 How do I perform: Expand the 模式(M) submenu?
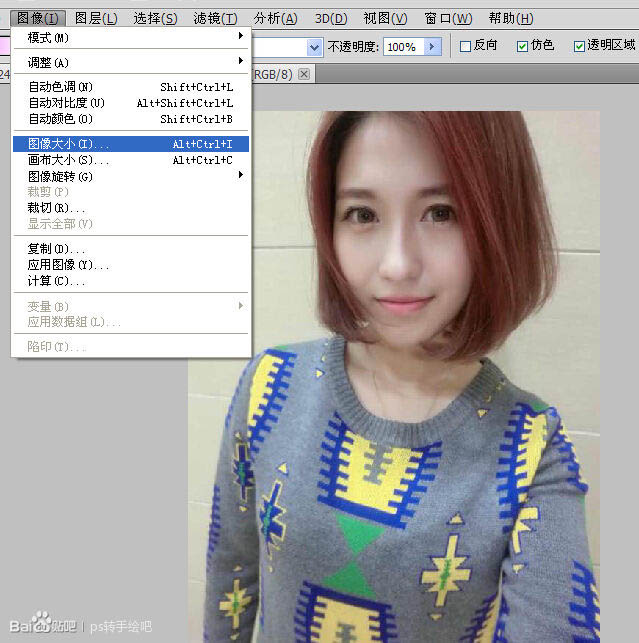(x=131, y=37)
